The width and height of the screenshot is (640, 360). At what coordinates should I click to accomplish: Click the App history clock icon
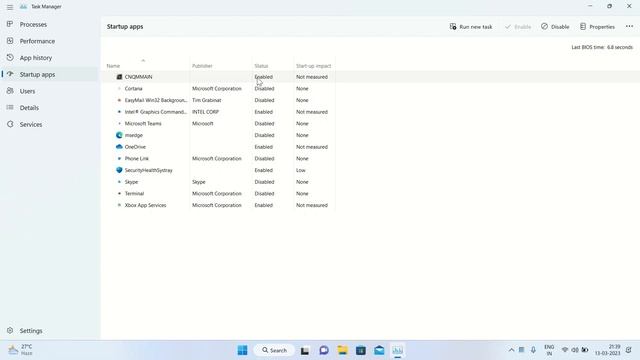10,58
